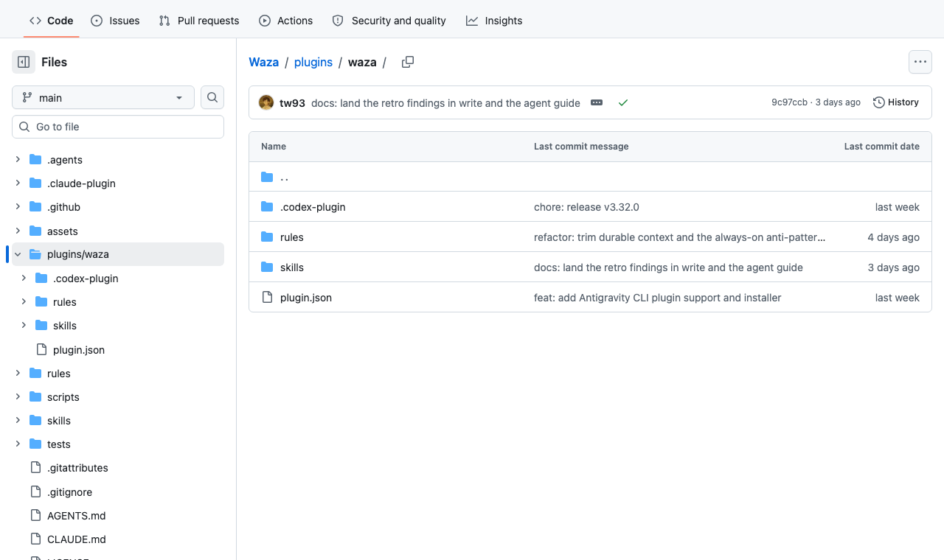Viewport: 944px width, 560px height.
Task: Select top-level skills folder in sidebar
Action: (x=118, y=421)
